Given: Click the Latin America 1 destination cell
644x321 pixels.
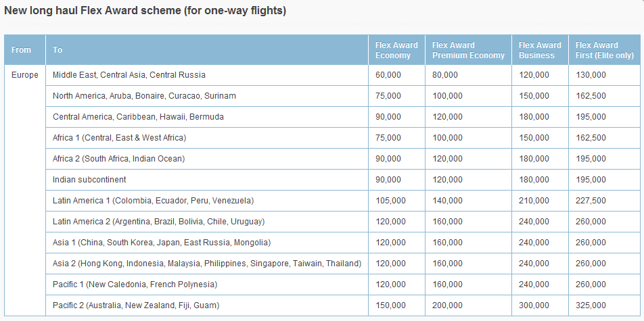Looking at the screenshot, I should [153, 201].
